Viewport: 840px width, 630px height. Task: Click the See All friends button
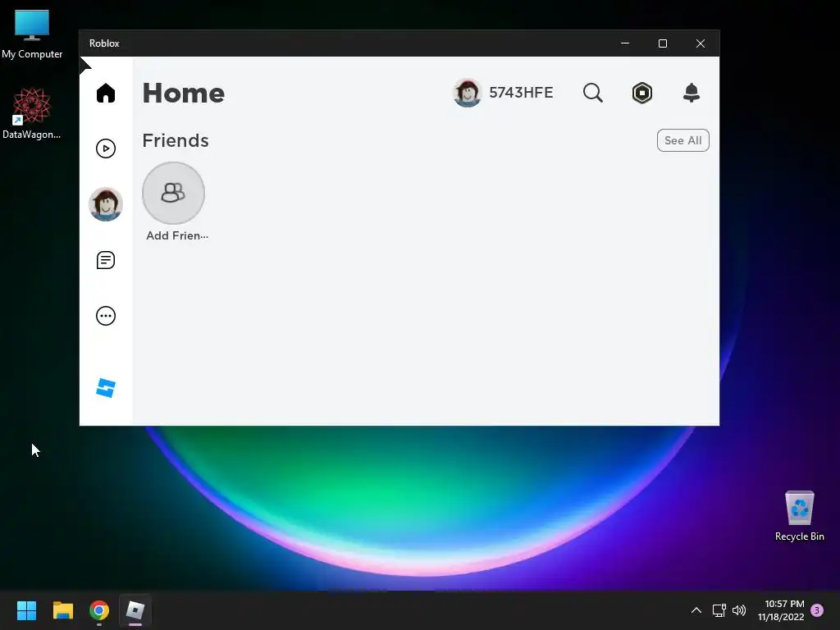point(683,140)
